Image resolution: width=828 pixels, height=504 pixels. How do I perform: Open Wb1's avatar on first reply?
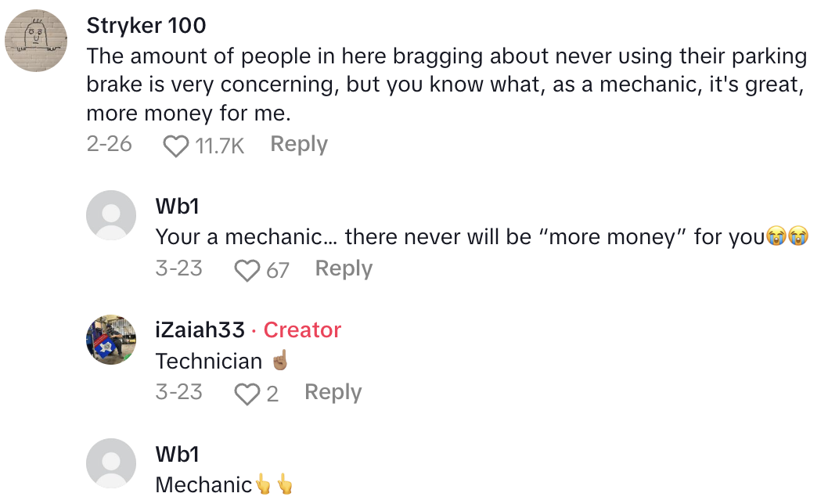(x=111, y=215)
